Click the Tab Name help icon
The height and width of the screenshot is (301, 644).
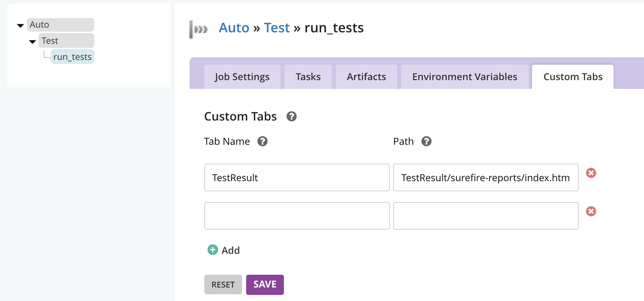click(262, 141)
